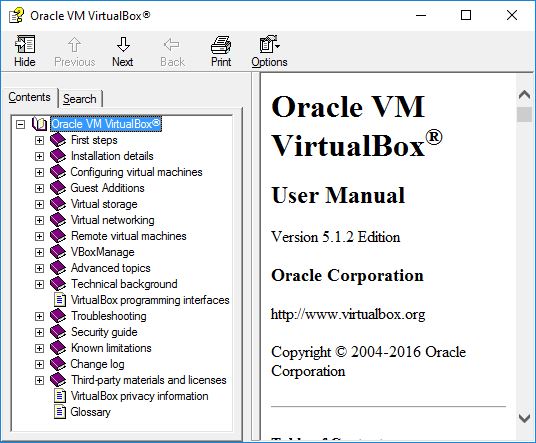Open the Troubleshooting topic
Viewport: 536px width, 443px height.
click(108, 316)
